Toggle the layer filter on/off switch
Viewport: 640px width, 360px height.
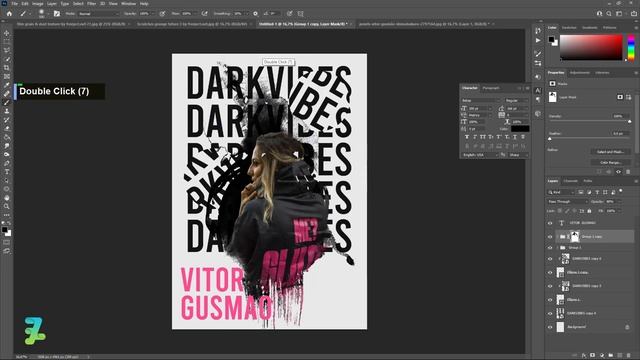point(621,191)
